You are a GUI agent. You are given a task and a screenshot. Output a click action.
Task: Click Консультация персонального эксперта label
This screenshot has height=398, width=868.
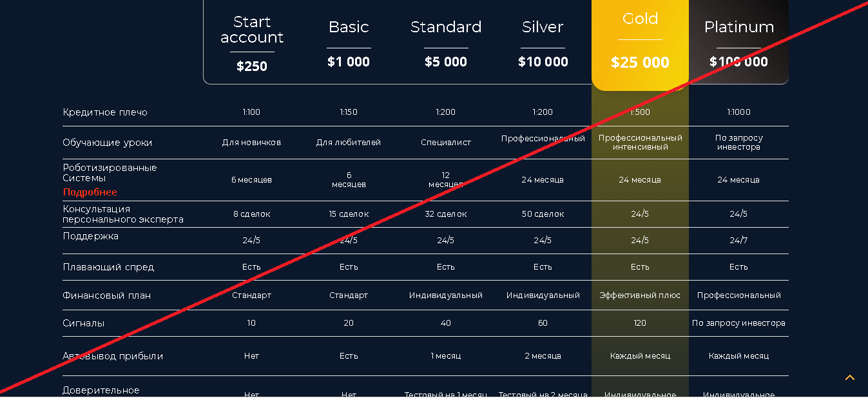click(123, 214)
